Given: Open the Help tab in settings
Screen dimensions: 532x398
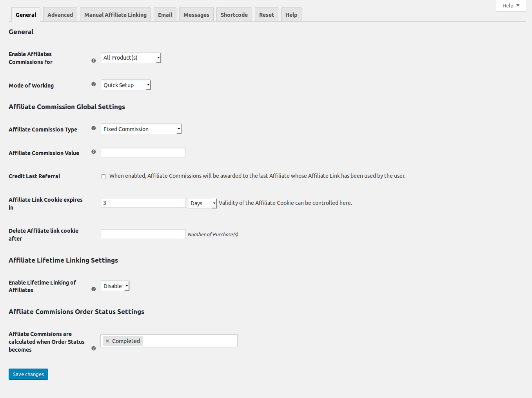Looking at the screenshot, I should [x=291, y=15].
